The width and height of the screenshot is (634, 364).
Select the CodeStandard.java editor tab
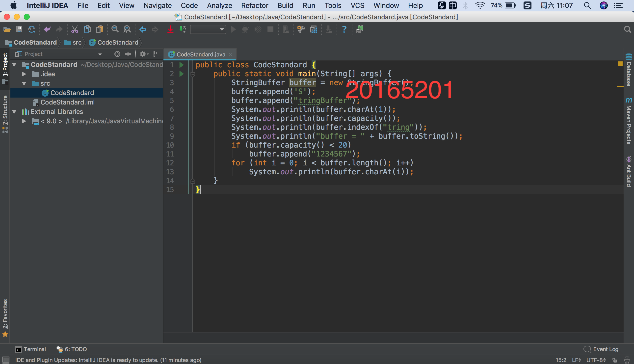click(x=201, y=54)
